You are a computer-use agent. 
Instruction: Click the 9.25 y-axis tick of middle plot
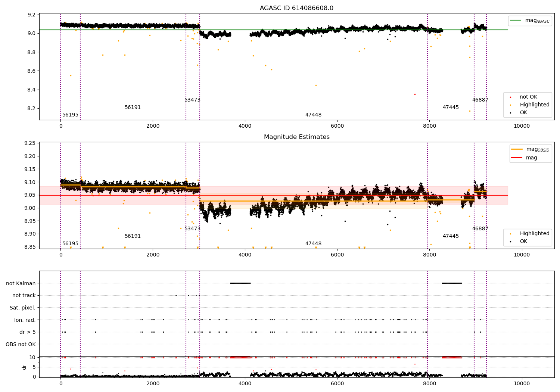30,143
